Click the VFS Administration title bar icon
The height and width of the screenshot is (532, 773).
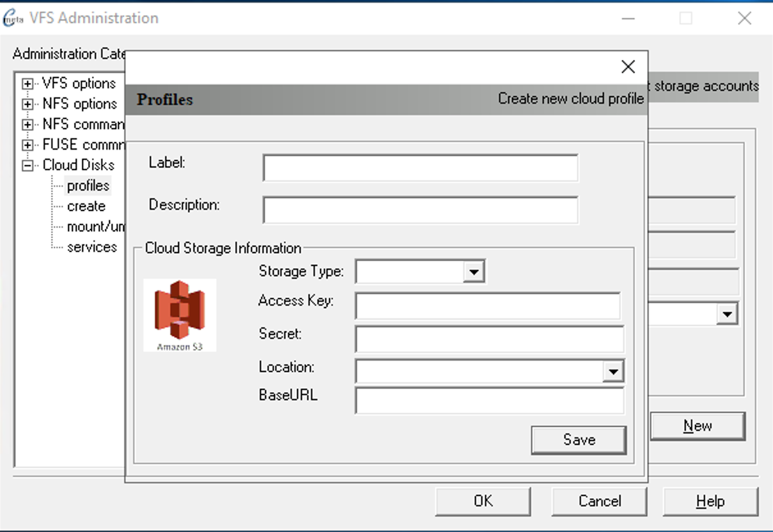click(13, 18)
